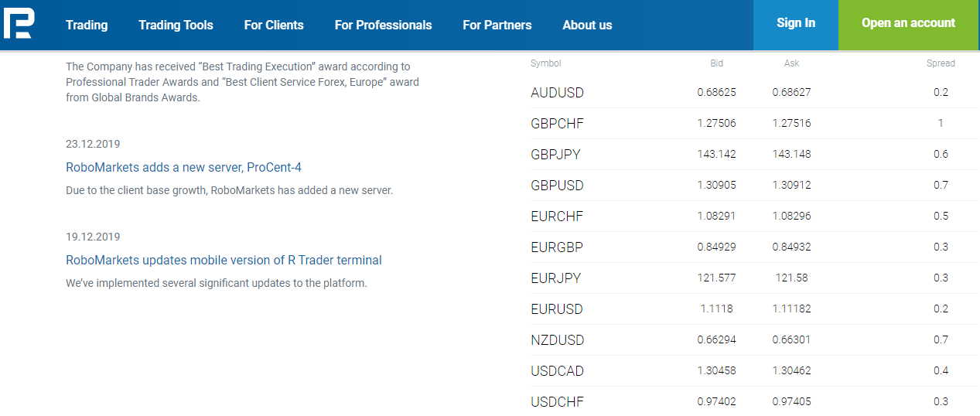Click the Spread column header
The image size is (980, 416).
coord(941,63)
